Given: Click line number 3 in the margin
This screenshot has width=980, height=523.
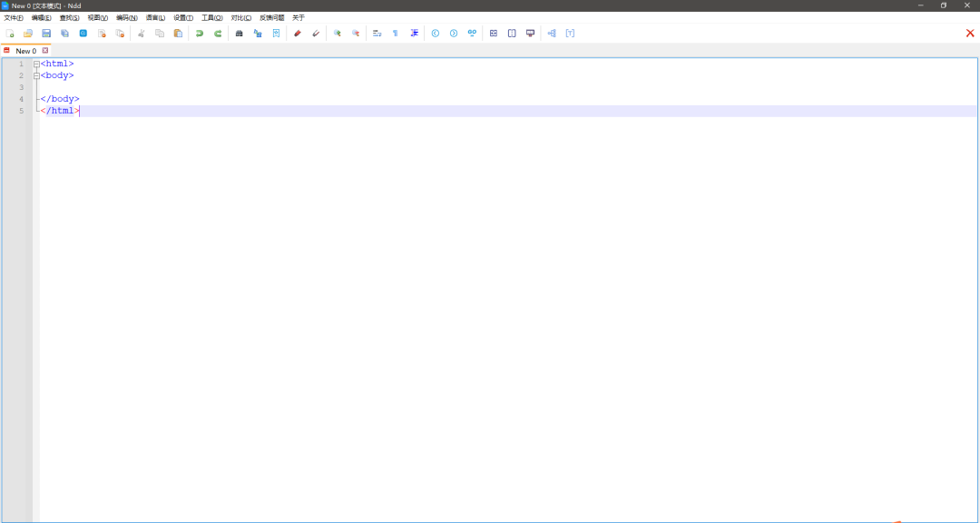Looking at the screenshot, I should click(x=21, y=87).
